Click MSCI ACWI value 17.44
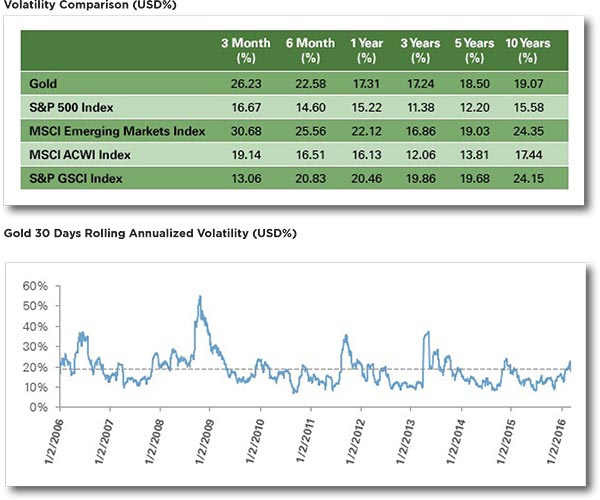Viewport: 600px width, 500px height. (528, 155)
